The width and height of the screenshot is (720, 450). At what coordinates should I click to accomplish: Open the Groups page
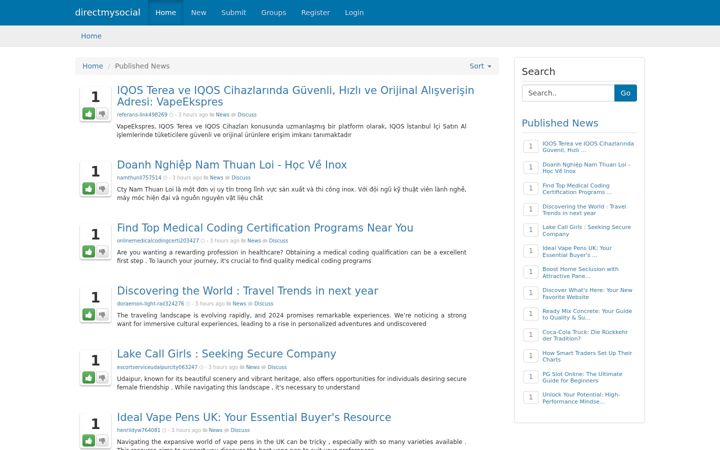coord(274,12)
